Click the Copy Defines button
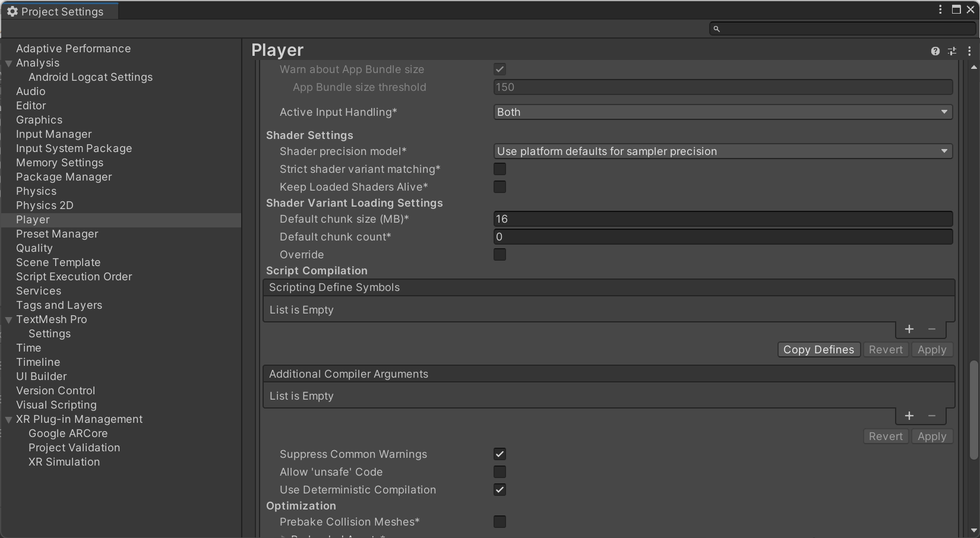Viewport: 980px width, 538px height. [x=818, y=350]
